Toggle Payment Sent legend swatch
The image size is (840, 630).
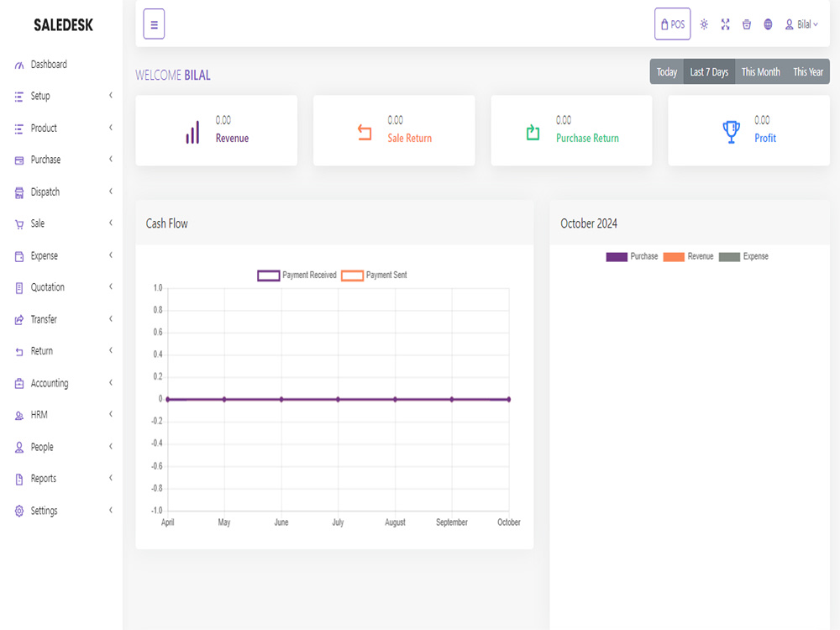[x=353, y=276]
